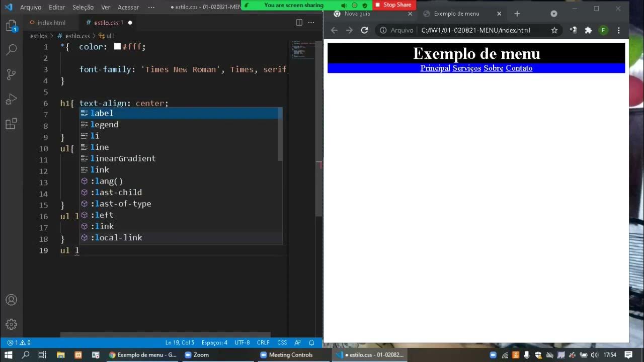Go forward in Chrome
The width and height of the screenshot is (644, 362).
pyautogui.click(x=349, y=30)
